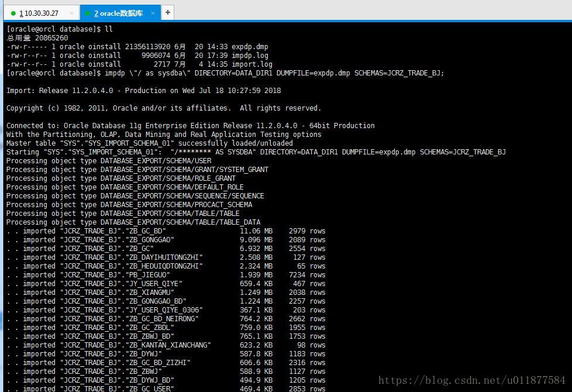Click the 7234 rows count
The height and width of the screenshot is (392, 572).
(307, 274)
